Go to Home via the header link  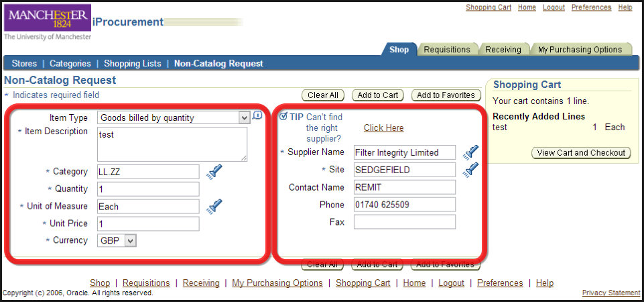pos(527,7)
